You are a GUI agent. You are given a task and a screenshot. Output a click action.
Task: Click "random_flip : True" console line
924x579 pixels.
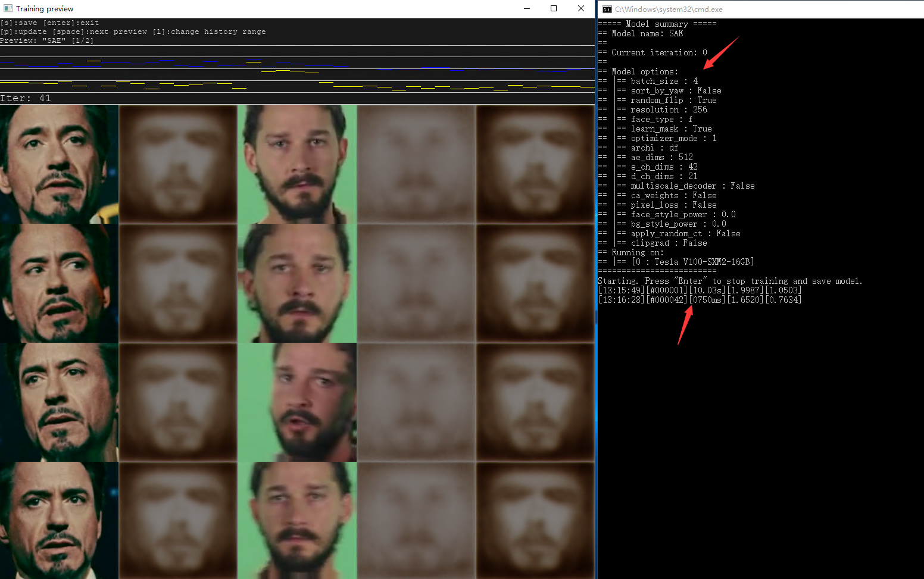[x=673, y=100]
